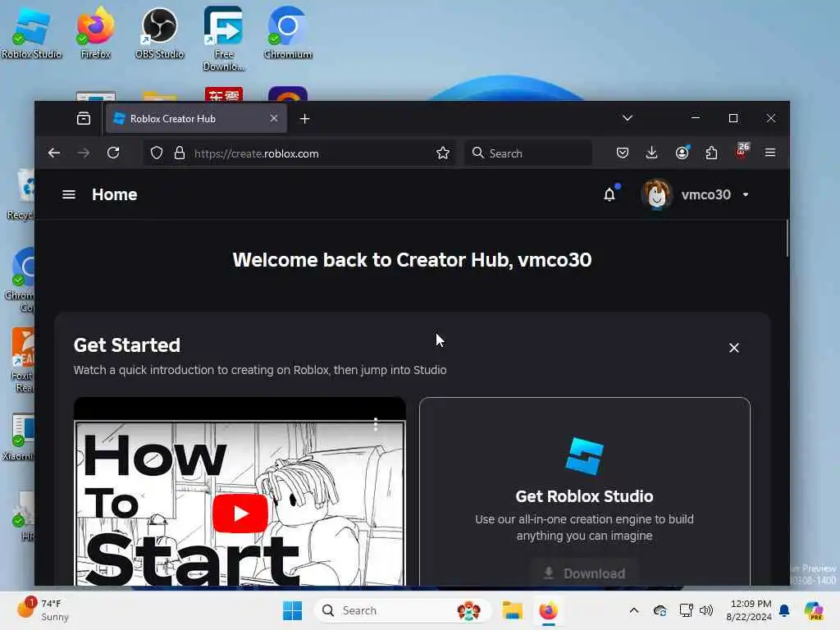The height and width of the screenshot is (630, 840).
Task: Click the page vertical scrollbar
Action: coord(787,239)
